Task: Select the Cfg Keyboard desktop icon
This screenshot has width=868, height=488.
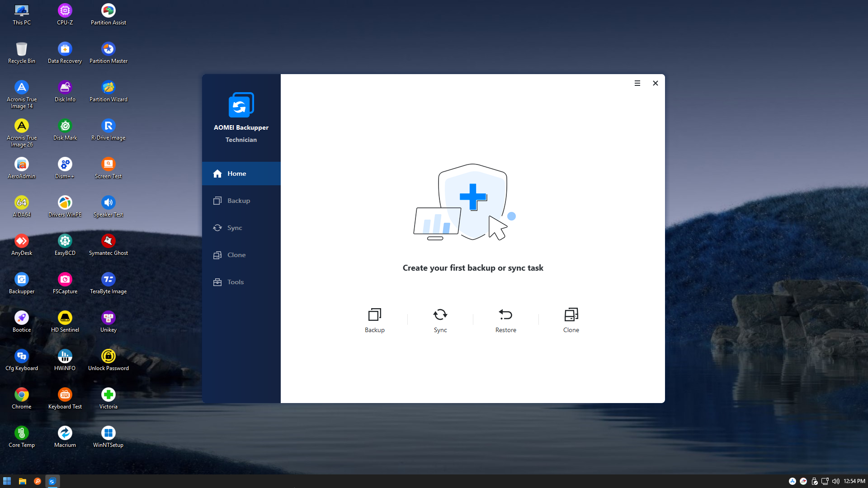Action: point(22,360)
